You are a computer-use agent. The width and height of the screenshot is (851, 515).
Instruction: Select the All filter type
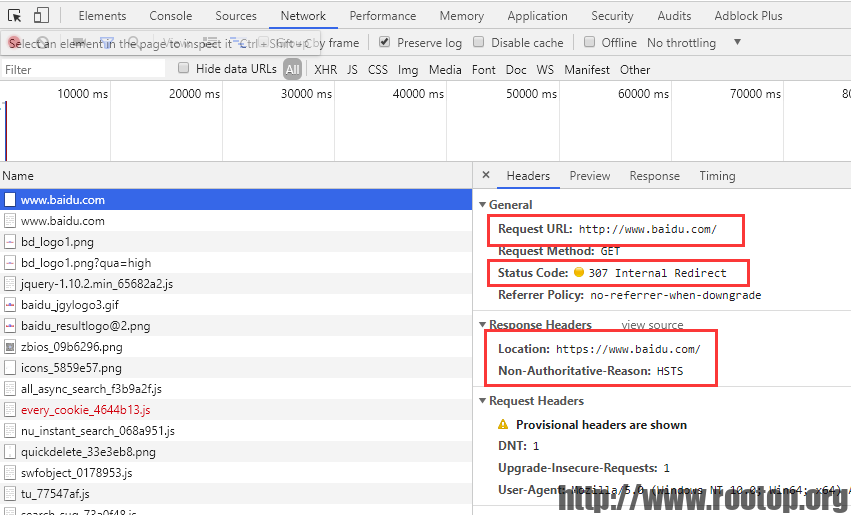[293, 69]
